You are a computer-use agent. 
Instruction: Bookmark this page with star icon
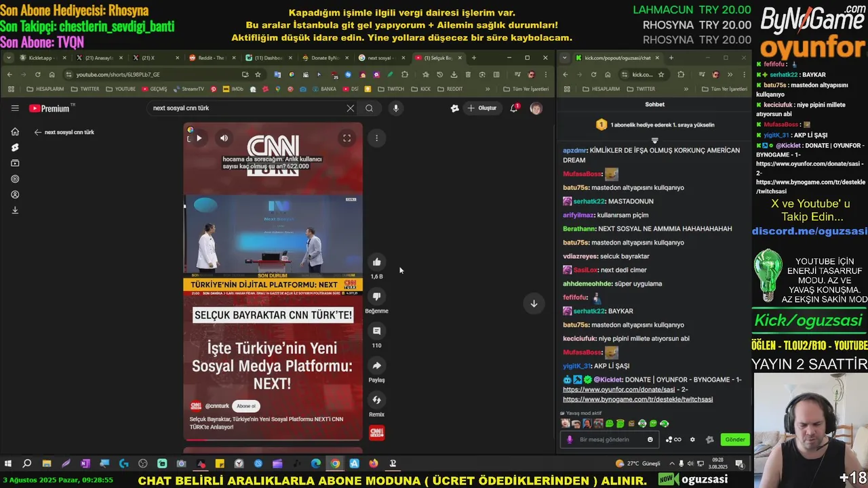point(258,75)
